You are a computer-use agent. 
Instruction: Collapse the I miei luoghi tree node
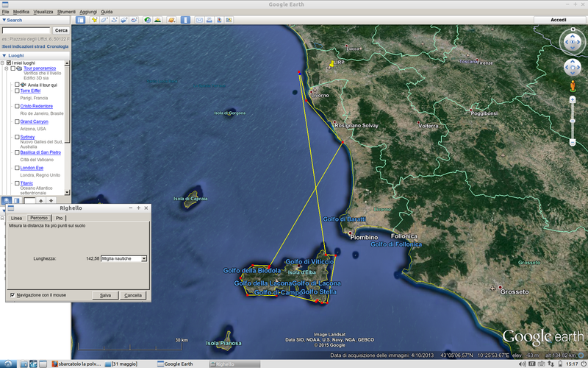(2, 63)
